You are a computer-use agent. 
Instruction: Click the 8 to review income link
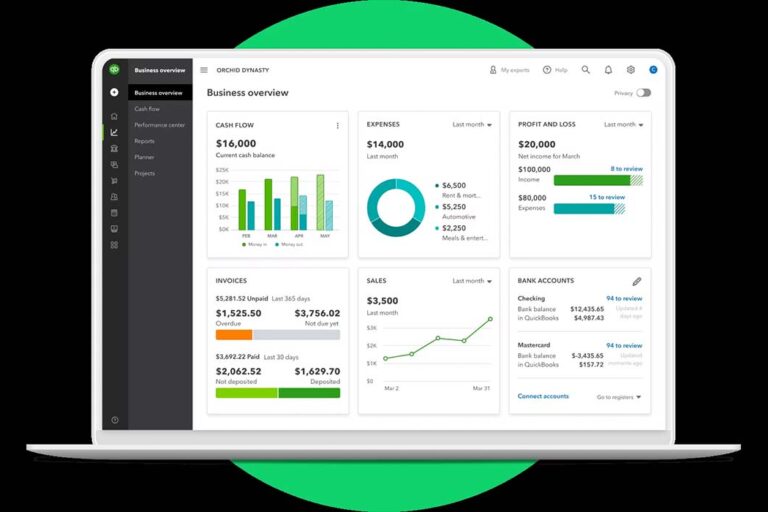coord(626,169)
